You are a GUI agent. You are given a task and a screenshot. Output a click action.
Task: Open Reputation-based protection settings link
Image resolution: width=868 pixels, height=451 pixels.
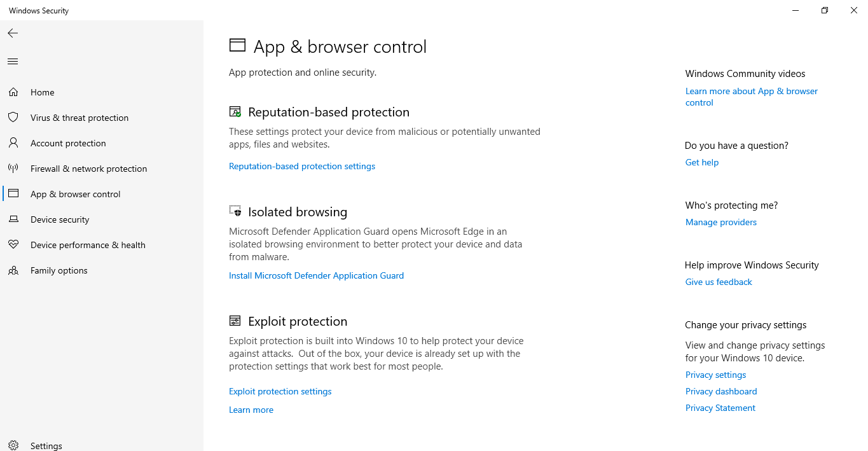[302, 166]
